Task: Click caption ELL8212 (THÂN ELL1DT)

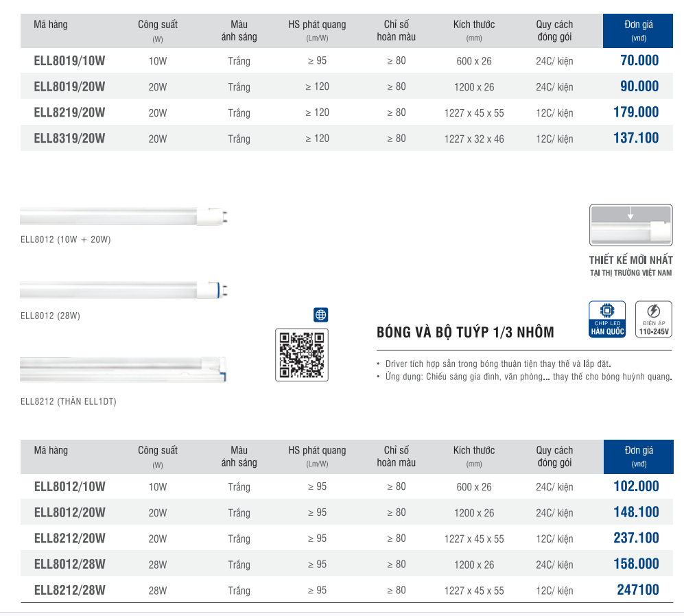Action: (69, 401)
